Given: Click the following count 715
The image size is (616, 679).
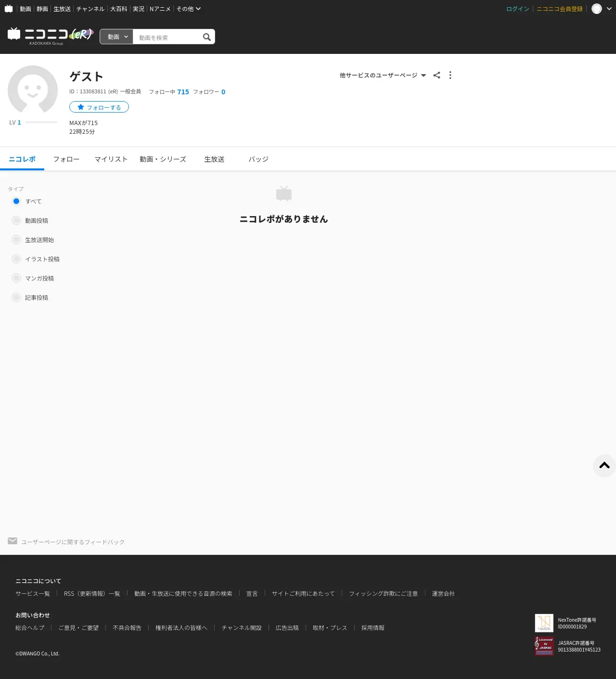Looking at the screenshot, I should 183,92.
